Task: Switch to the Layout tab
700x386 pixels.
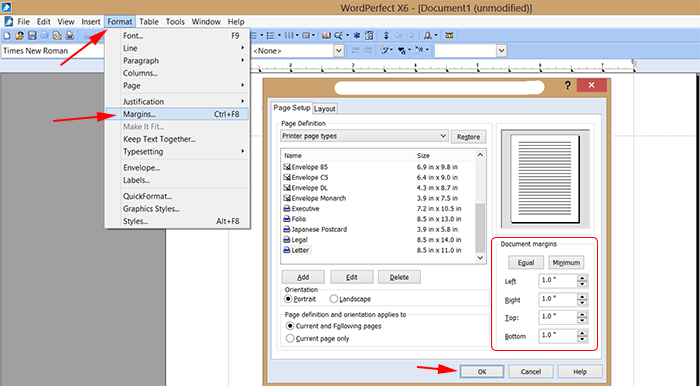Action: coord(325,108)
